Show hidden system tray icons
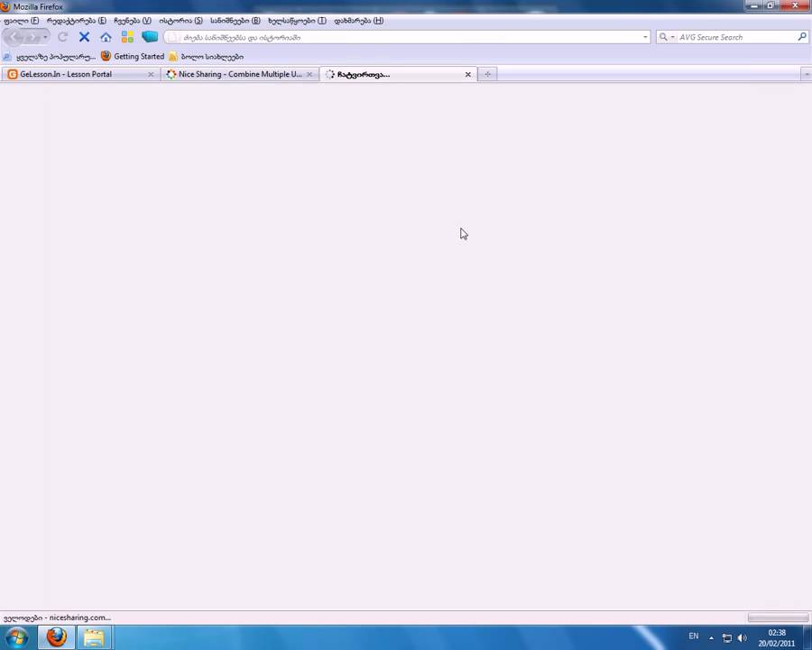The height and width of the screenshot is (650, 812). point(711,637)
